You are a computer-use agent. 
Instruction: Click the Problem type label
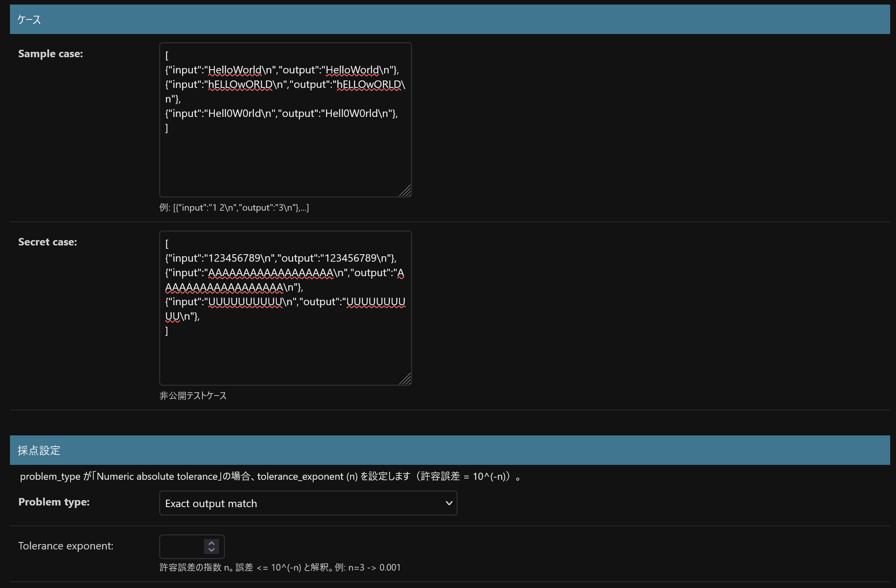(x=54, y=502)
